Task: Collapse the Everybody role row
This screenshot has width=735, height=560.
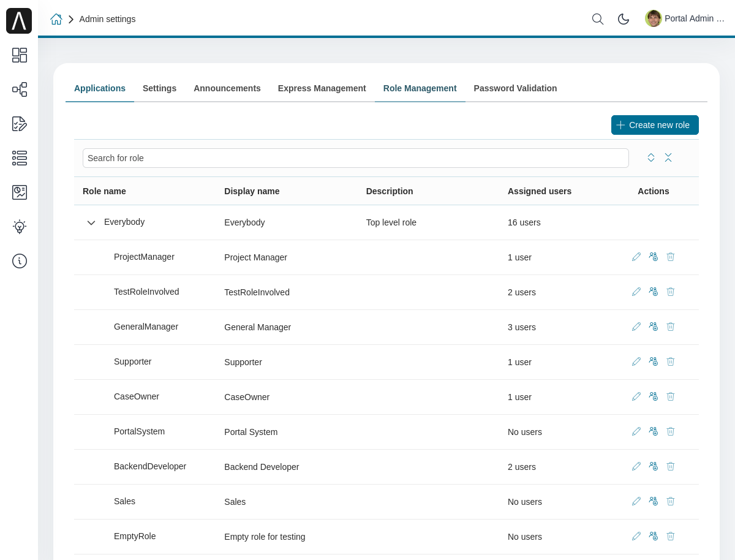Action: [91, 222]
